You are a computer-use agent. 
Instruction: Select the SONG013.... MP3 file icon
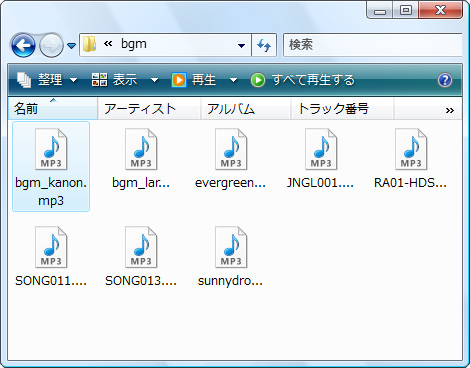pos(141,247)
